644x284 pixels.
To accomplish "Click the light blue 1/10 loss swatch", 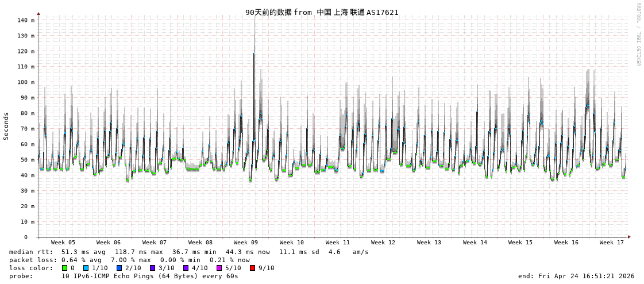I will 86,268.
